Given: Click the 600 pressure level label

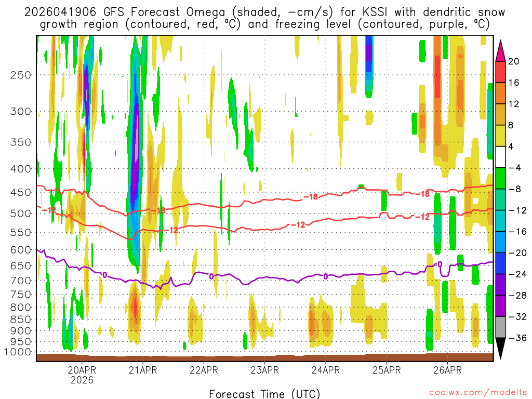Looking at the screenshot, I should click(21, 250).
